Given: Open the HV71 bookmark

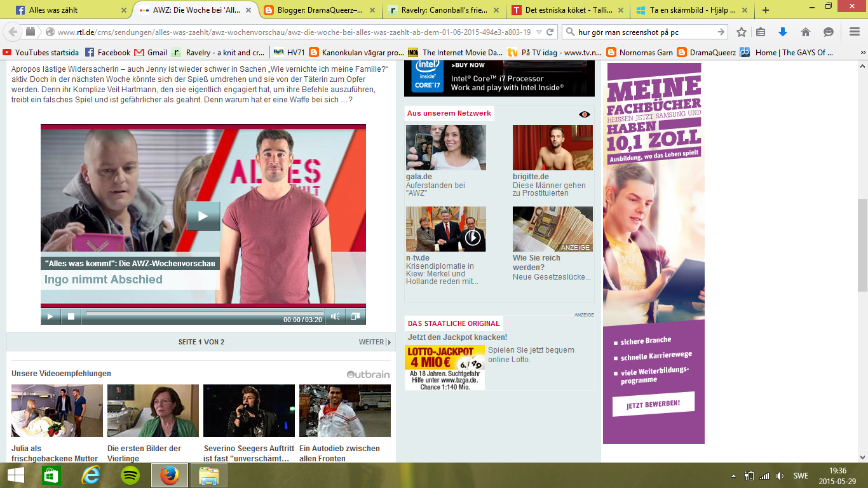Looking at the screenshot, I should [290, 53].
